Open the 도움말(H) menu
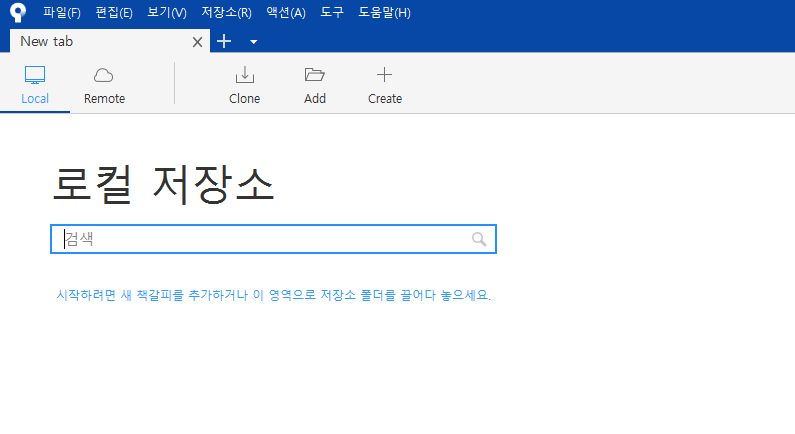Viewport: 795px width, 434px height. click(x=384, y=13)
